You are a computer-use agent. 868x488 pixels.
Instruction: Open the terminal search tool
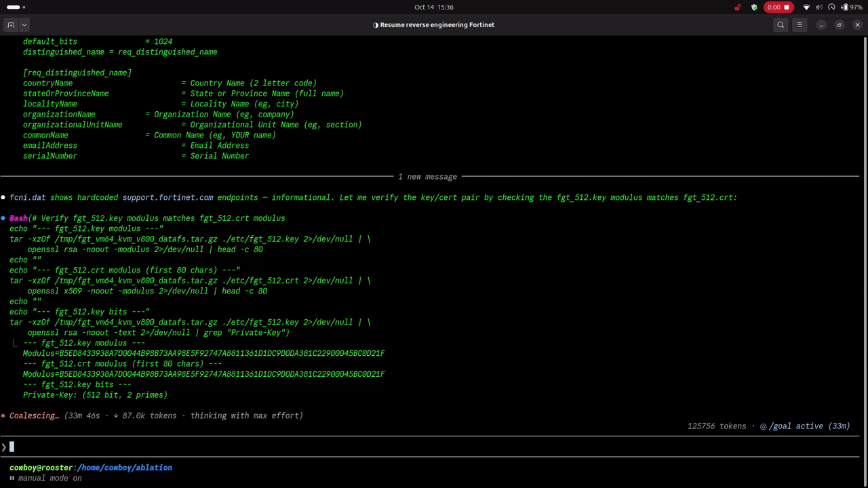click(x=781, y=25)
